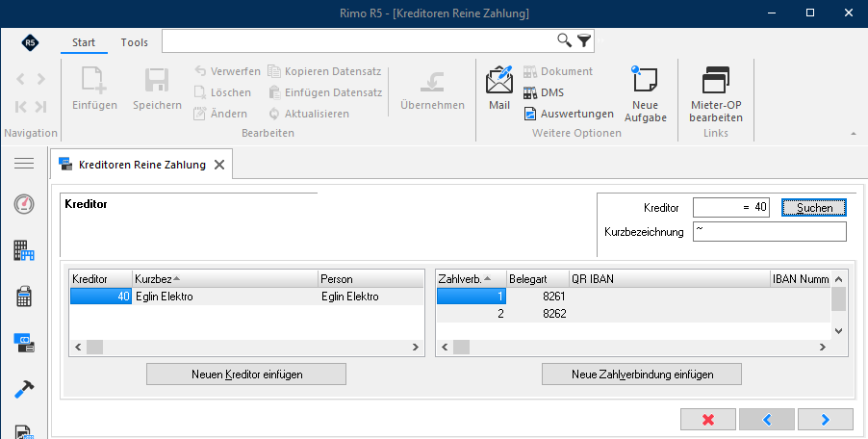Open Mail from the ribbon
The height and width of the screenshot is (439, 868).
click(x=499, y=89)
